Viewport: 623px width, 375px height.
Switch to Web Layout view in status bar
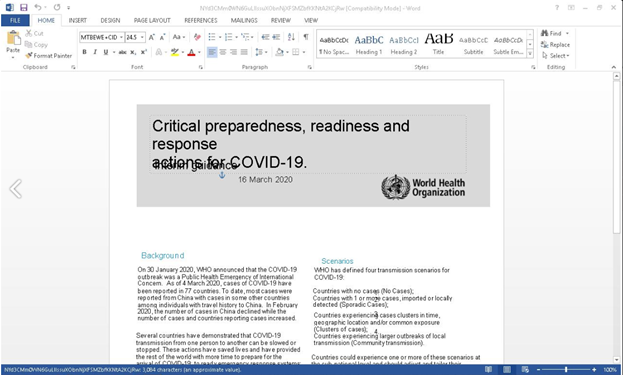point(525,369)
